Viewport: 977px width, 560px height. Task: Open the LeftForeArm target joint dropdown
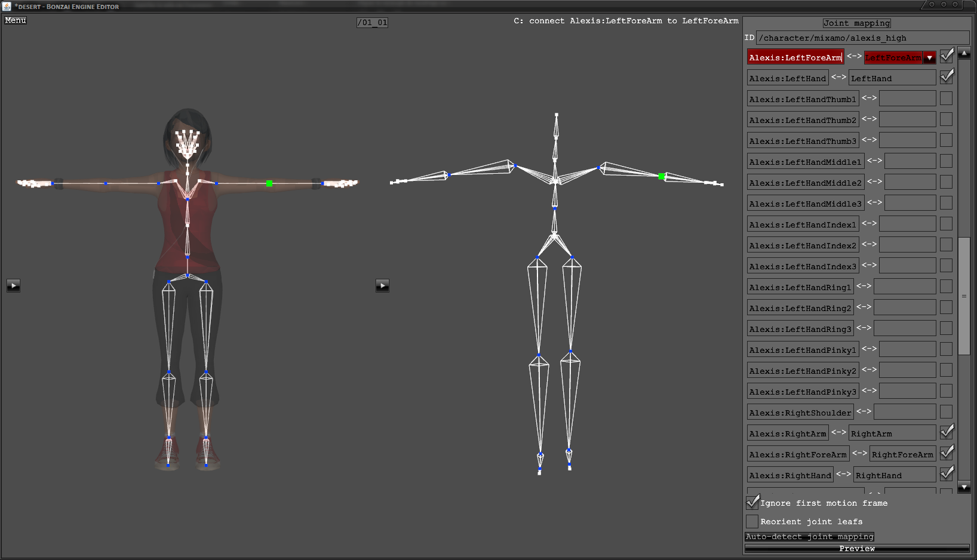pos(929,58)
